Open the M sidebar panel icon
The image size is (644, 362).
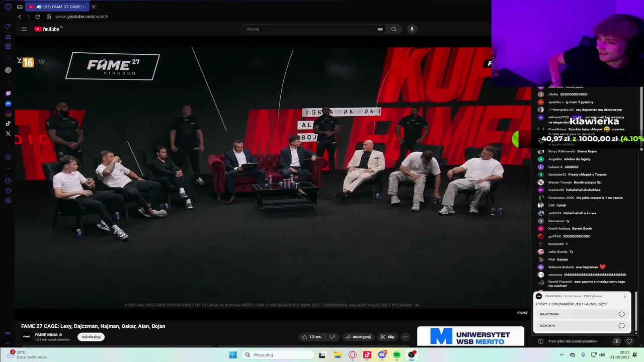click(x=8, y=47)
